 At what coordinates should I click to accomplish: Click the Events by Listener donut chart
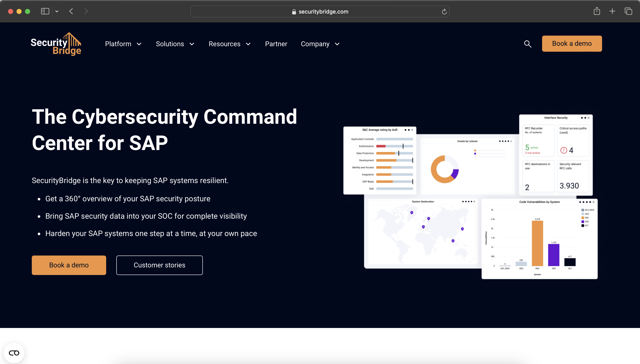pos(444,169)
